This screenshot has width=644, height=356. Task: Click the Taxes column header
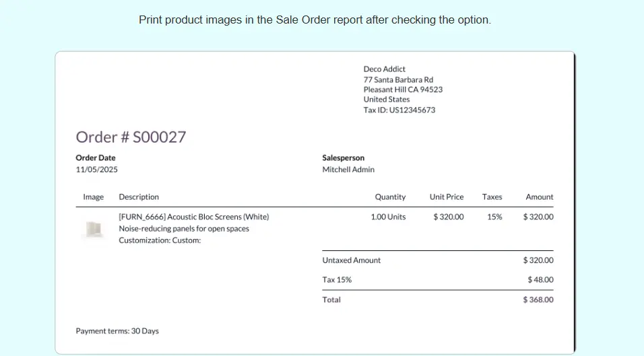pos(492,197)
